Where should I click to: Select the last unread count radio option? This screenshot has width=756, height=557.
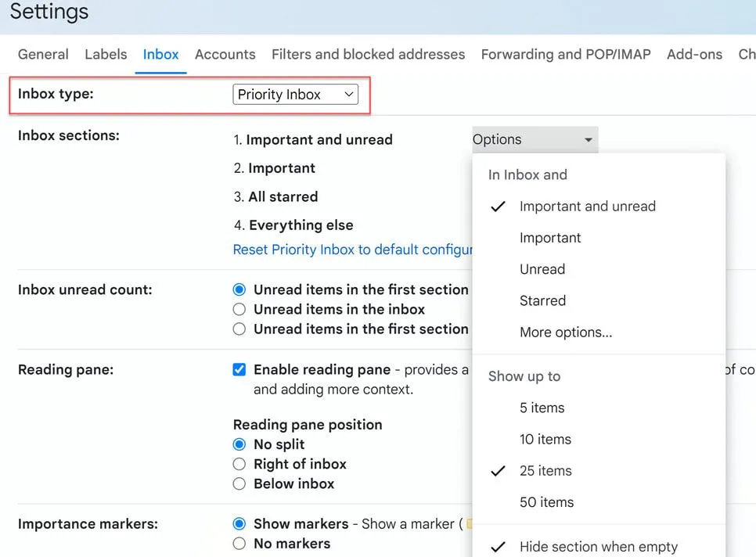[x=239, y=329]
